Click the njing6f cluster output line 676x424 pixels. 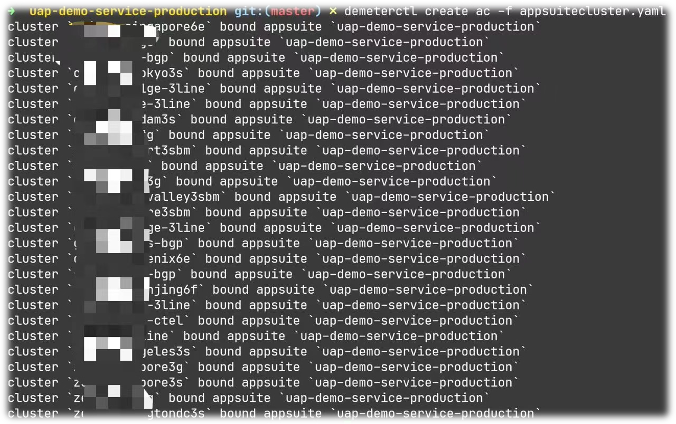point(271,289)
